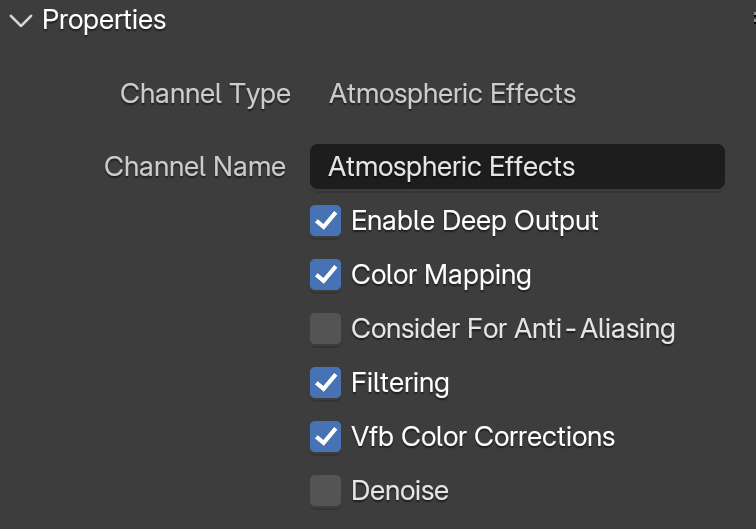756x529 pixels.
Task: Click the Vfb Color Corrections label
Action: click(x=483, y=437)
